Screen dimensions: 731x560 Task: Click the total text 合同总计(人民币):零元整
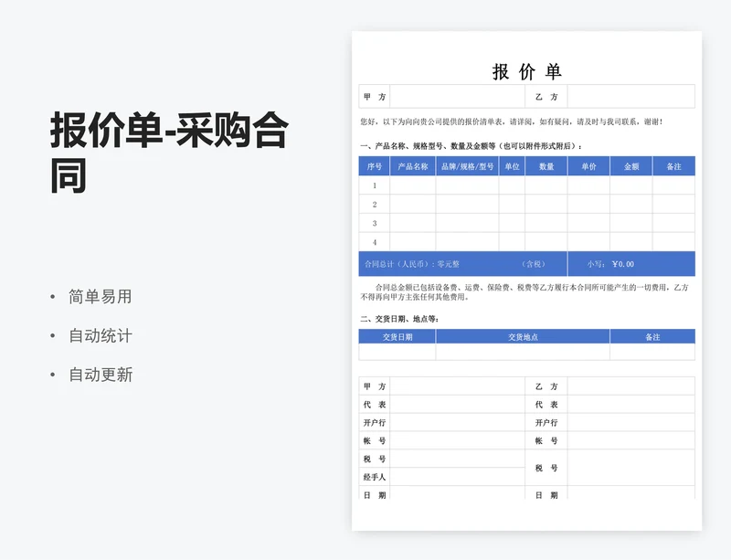412,264
